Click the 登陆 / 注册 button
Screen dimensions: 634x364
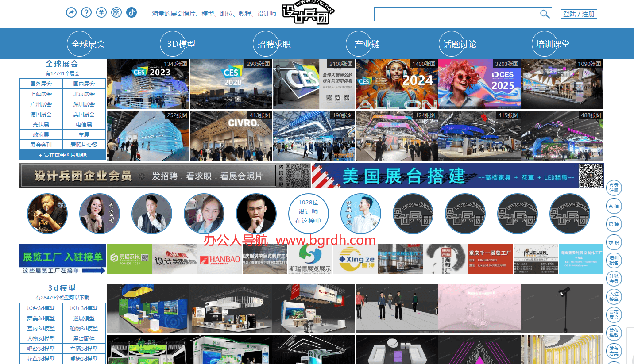point(579,14)
